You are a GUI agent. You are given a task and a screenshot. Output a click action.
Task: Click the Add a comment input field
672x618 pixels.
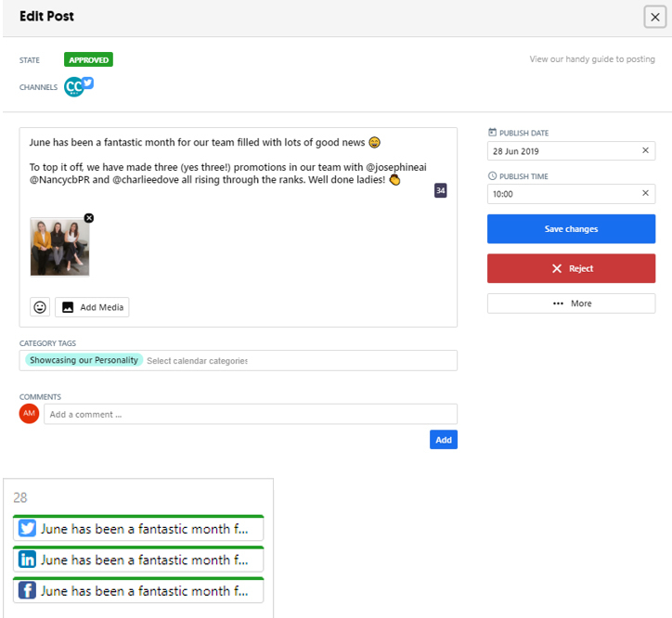[251, 414]
